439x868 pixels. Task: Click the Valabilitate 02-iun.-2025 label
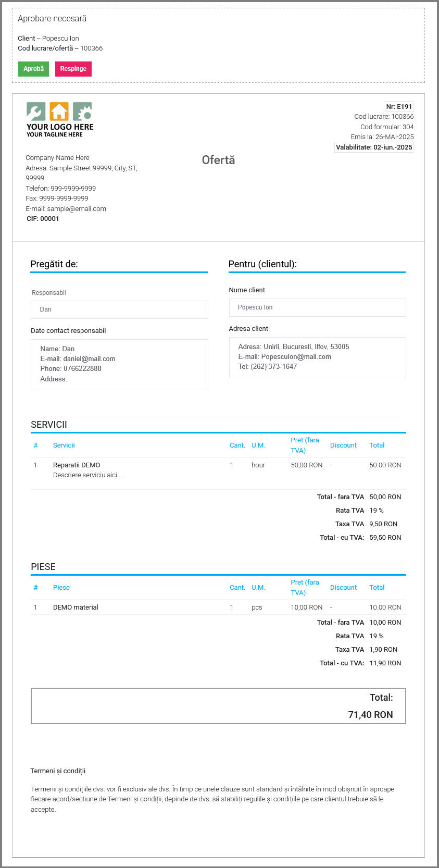point(374,147)
